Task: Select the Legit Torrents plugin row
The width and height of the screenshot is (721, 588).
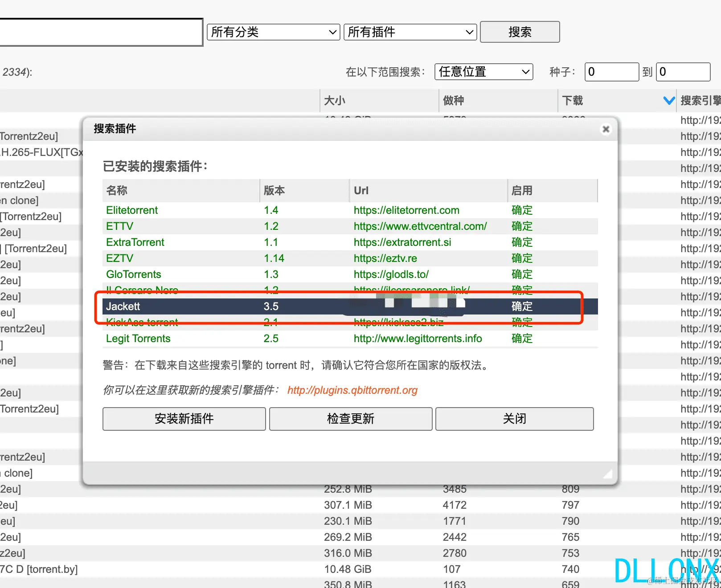Action: tap(350, 339)
